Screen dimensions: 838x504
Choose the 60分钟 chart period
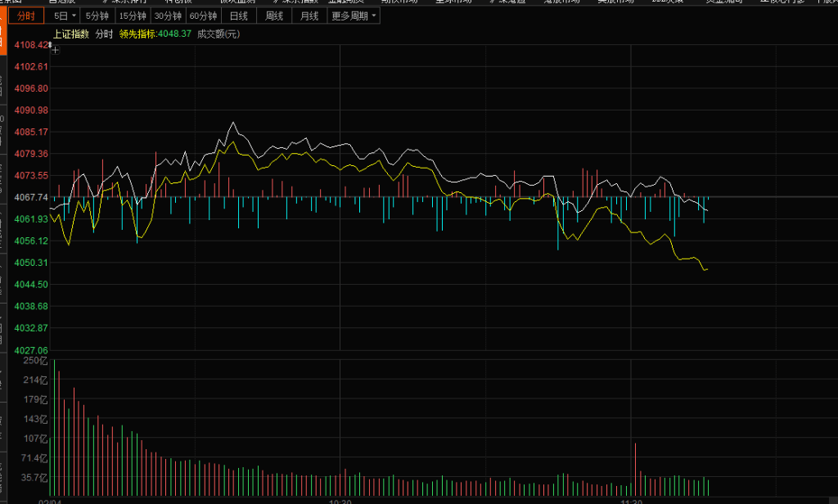(x=203, y=16)
